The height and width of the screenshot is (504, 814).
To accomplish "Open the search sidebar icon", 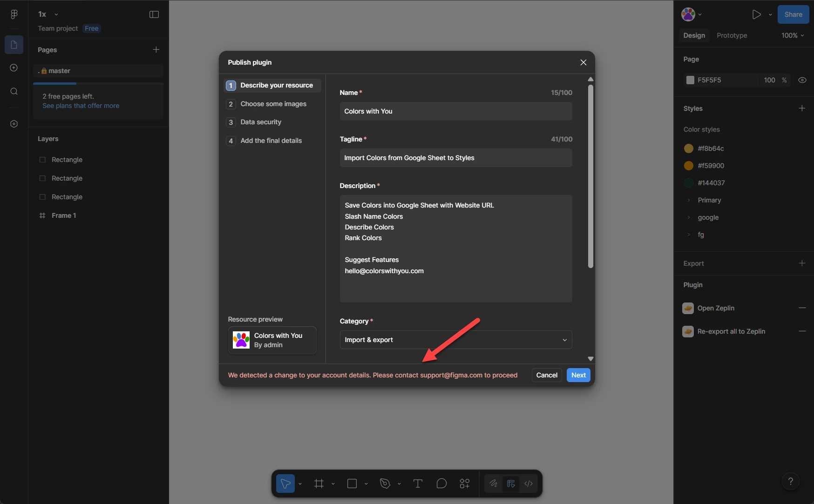I will tap(14, 91).
